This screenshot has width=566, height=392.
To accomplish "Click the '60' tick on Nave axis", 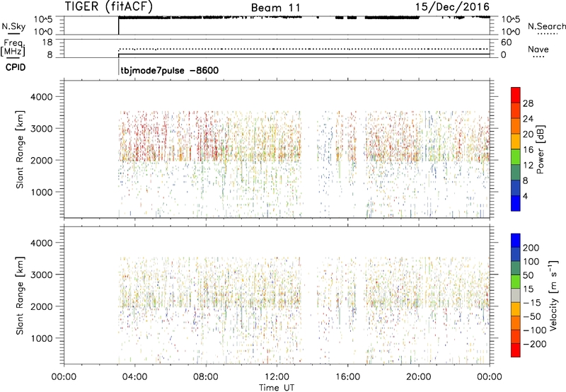I will coord(506,42).
